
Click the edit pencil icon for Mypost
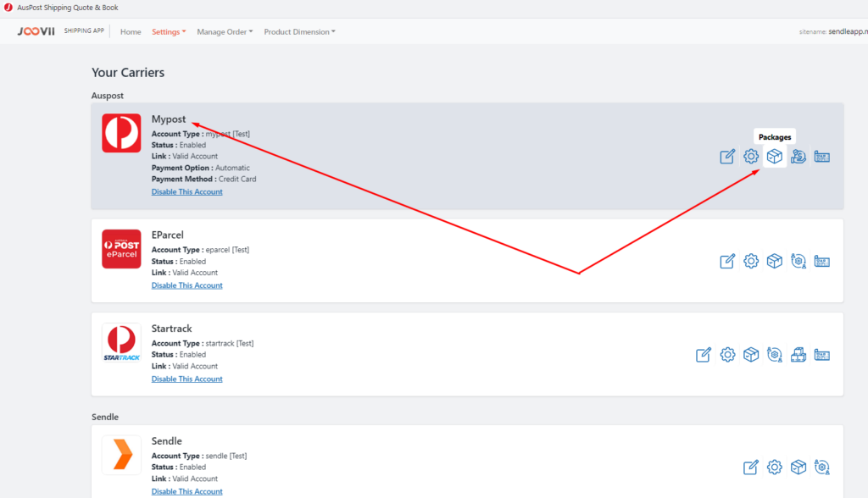(727, 157)
